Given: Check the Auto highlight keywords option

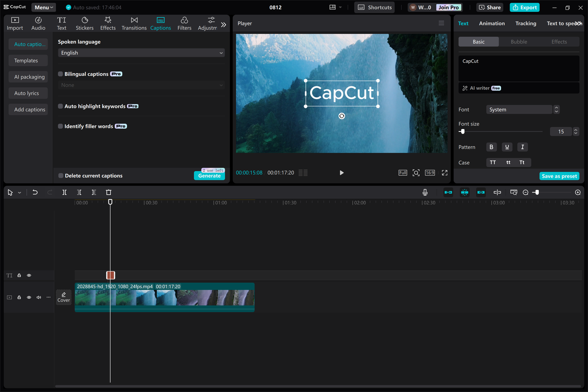Looking at the screenshot, I should click(x=60, y=106).
